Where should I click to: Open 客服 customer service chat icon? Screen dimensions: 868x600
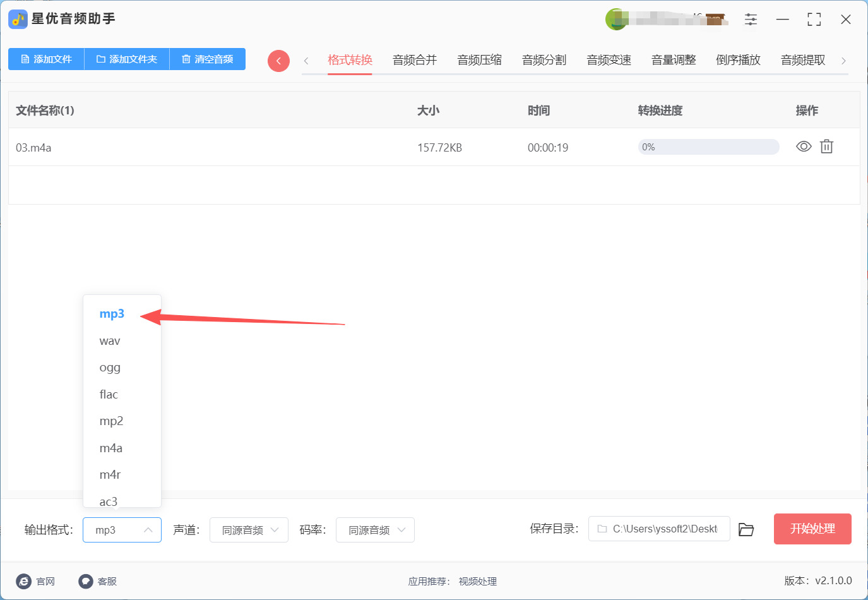pos(86,581)
